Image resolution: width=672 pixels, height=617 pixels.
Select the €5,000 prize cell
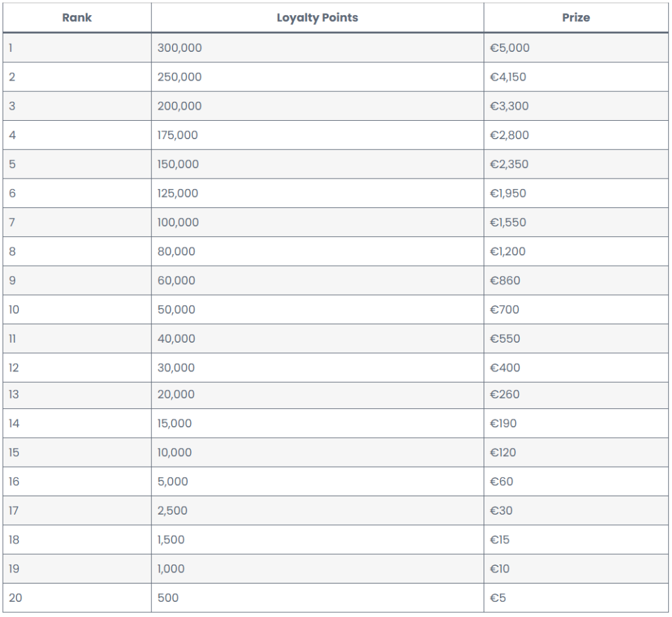[x=576, y=48]
